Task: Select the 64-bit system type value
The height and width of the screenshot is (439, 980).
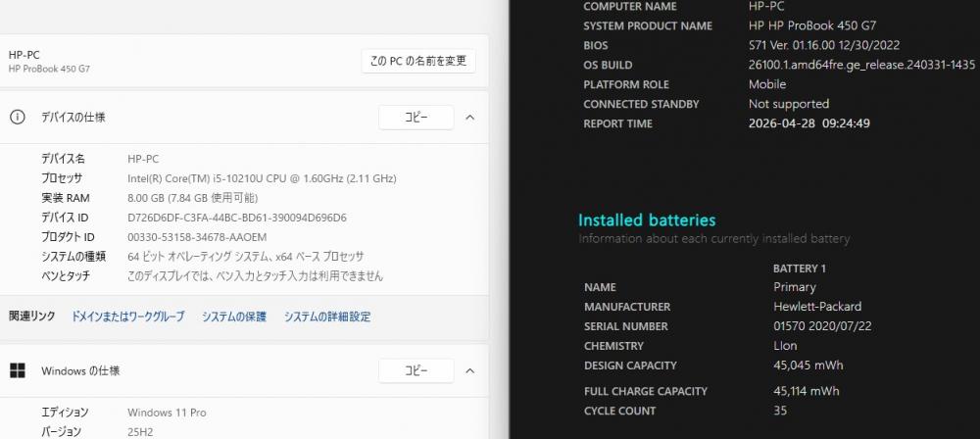Action: [246, 257]
